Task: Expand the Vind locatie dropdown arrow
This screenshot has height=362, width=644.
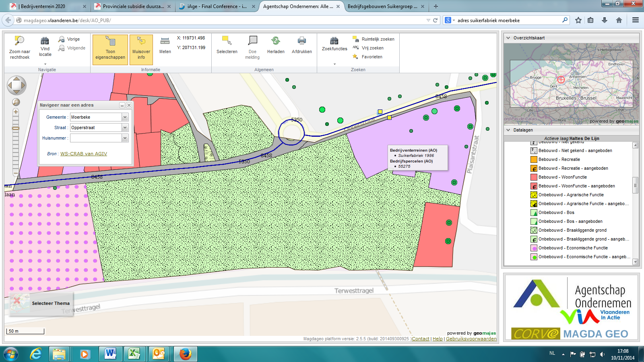Action: (45, 64)
